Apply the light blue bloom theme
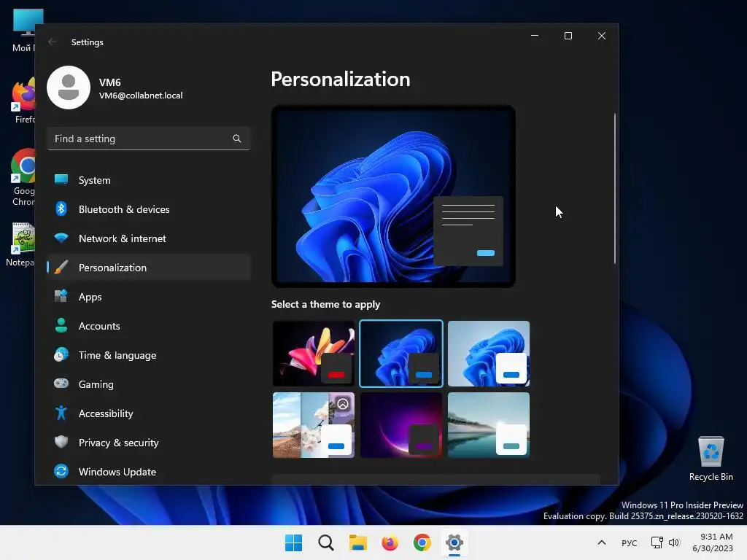Screen dimensions: 747x560 pyautogui.click(x=488, y=354)
